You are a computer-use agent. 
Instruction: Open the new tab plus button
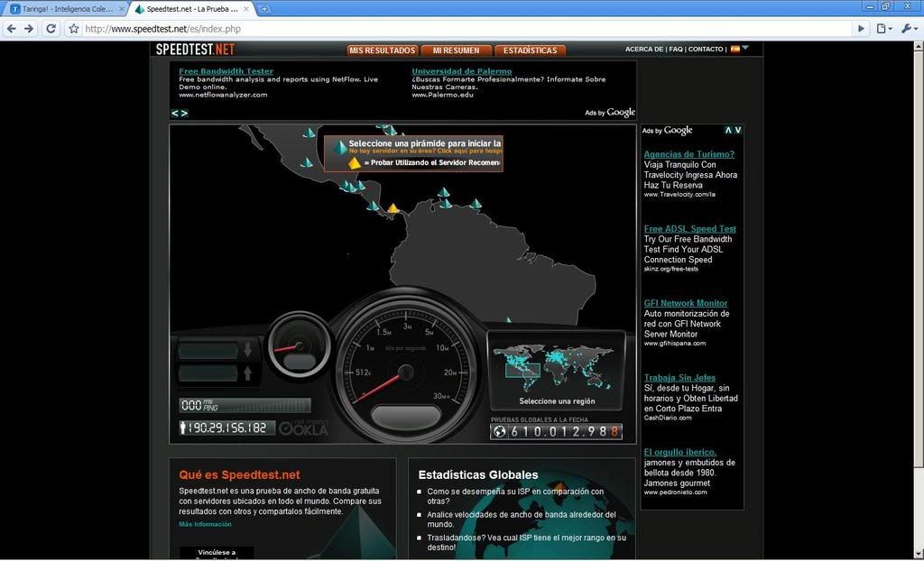[x=264, y=9]
